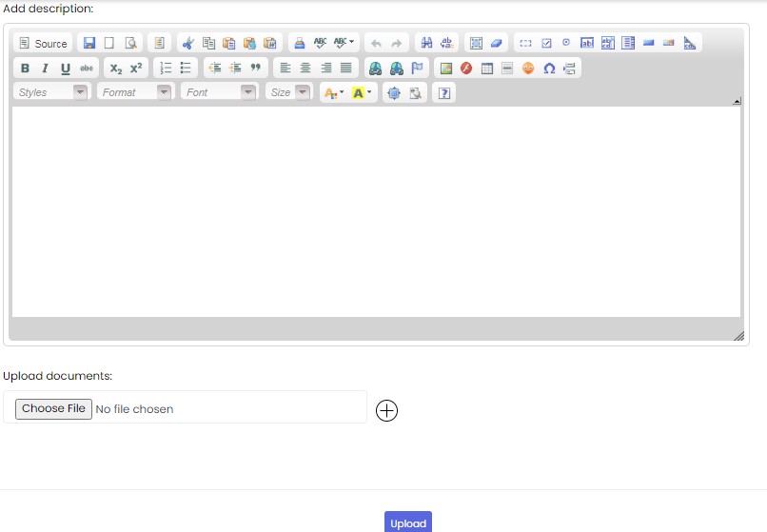The height and width of the screenshot is (532, 767).
Task: Open the Find binoculars tool
Action: click(426, 44)
